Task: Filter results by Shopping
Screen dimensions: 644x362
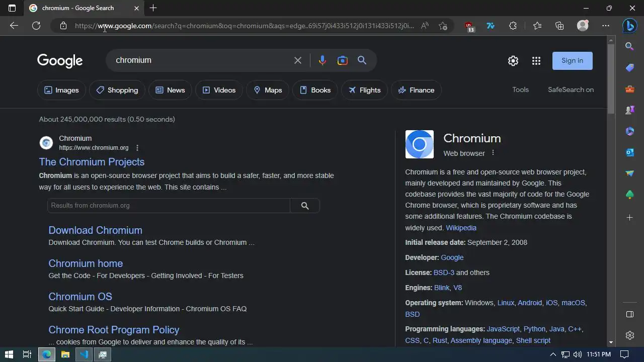Action: (x=117, y=90)
